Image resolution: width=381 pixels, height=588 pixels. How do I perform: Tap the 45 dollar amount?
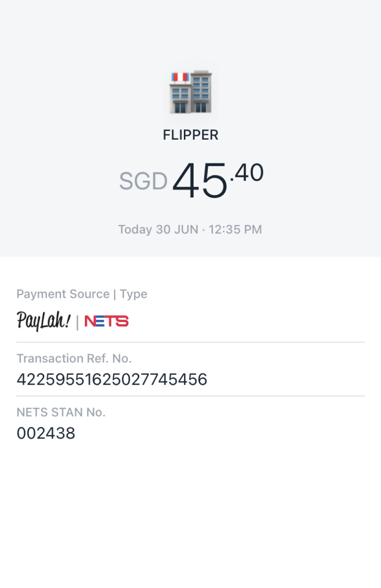200,181
